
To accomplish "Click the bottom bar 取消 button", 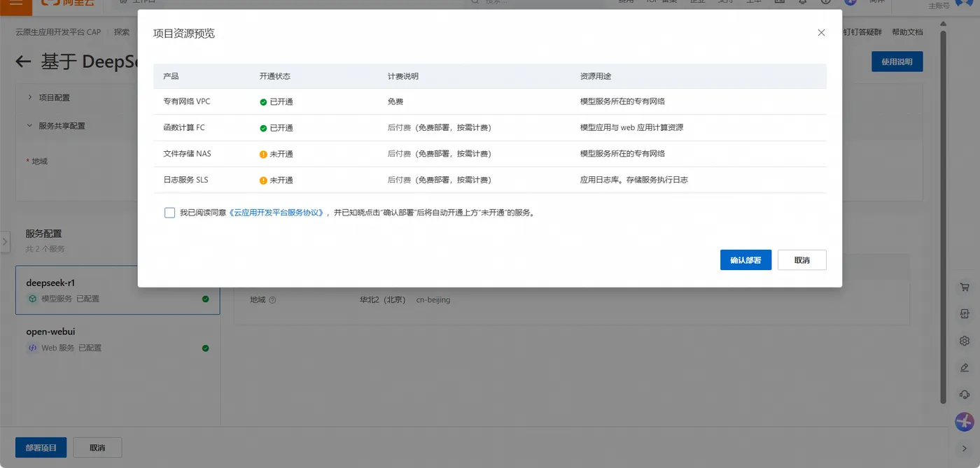I will pos(97,448).
